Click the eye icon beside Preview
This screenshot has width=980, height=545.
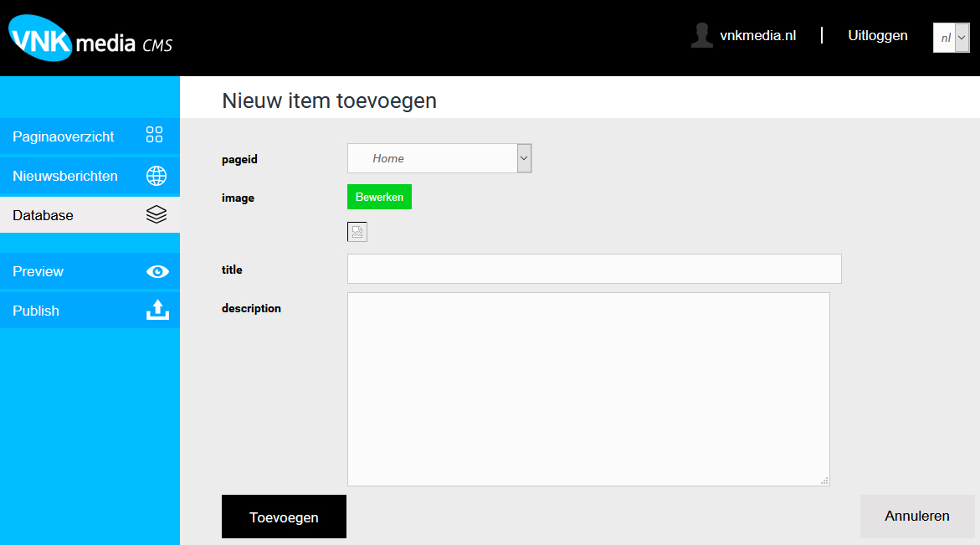pos(157,271)
